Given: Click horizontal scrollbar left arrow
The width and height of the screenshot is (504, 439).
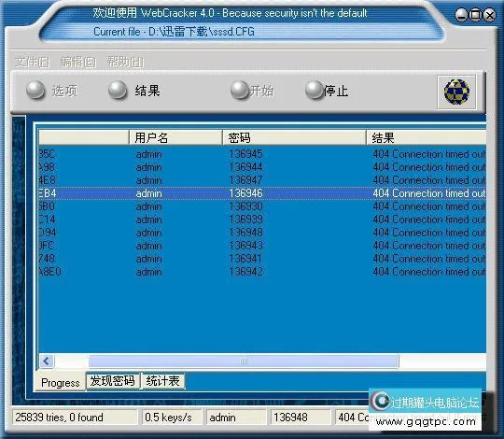Looking at the screenshot, I should point(47,361).
